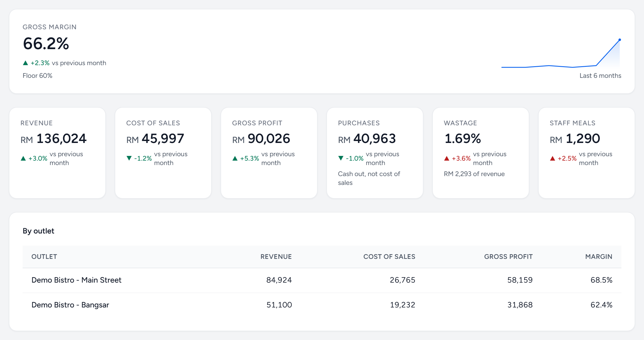Viewport: 644px width, 340px height.
Task: Click the Wastage red up arrow
Action: [x=447, y=158]
